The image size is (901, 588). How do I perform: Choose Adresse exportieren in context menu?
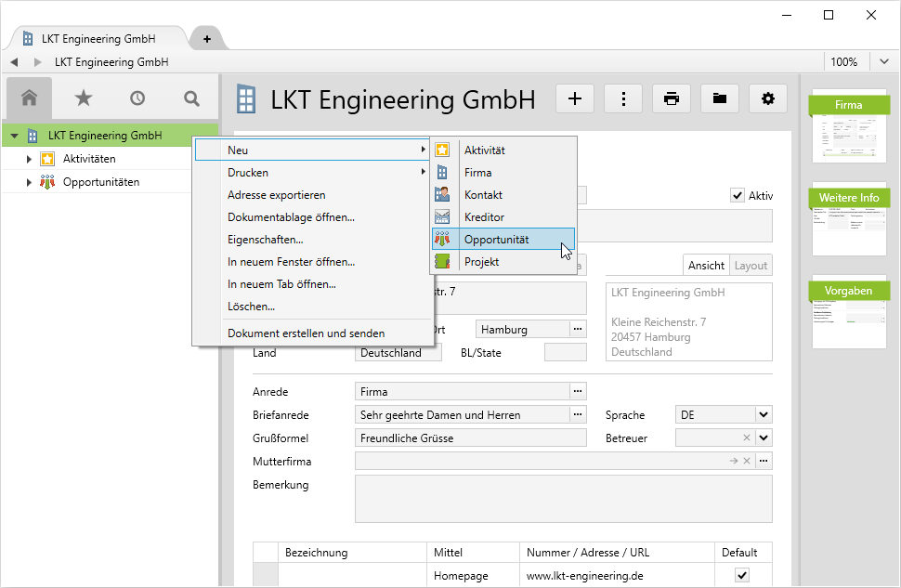click(x=276, y=195)
